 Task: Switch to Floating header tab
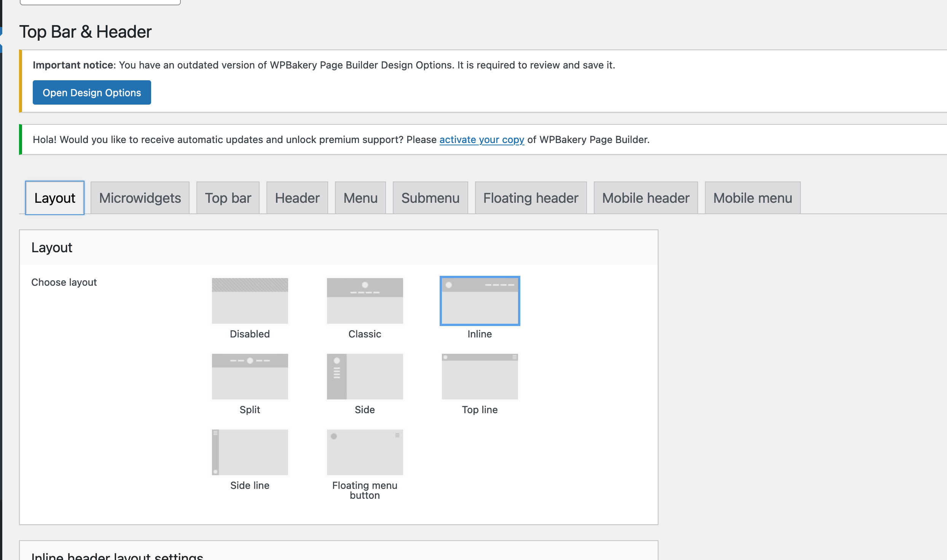pos(531,198)
